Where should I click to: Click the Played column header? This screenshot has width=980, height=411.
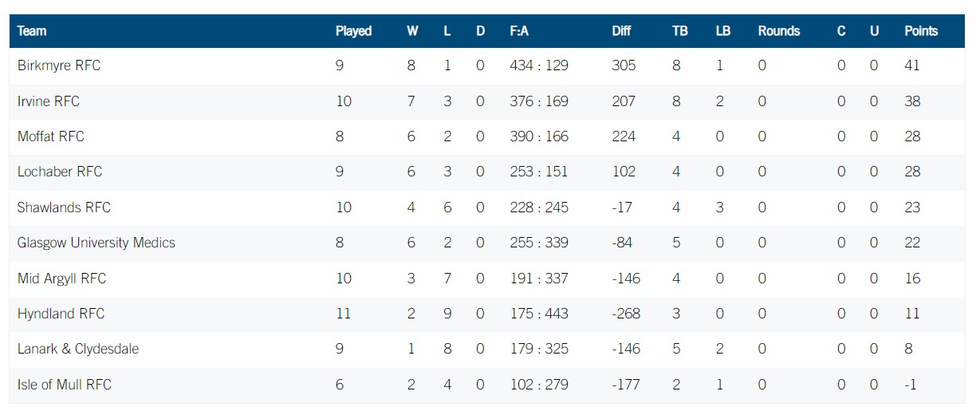(x=353, y=31)
